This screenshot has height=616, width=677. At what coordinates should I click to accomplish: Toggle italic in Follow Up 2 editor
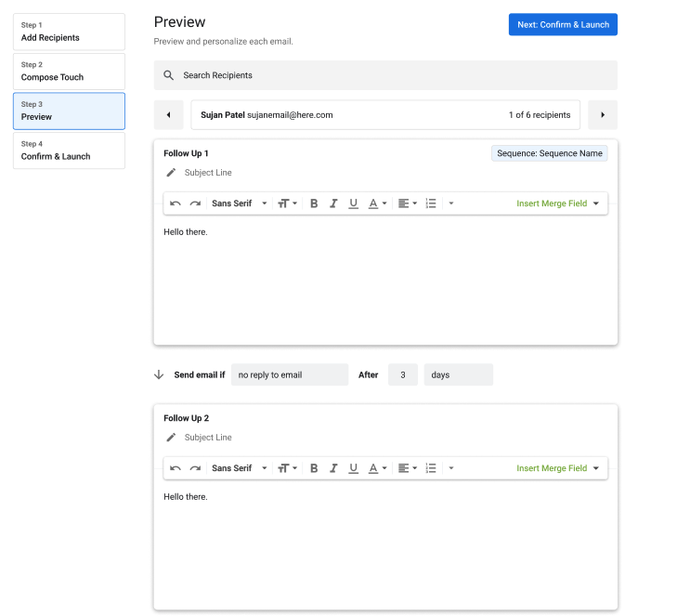pyautogui.click(x=333, y=468)
